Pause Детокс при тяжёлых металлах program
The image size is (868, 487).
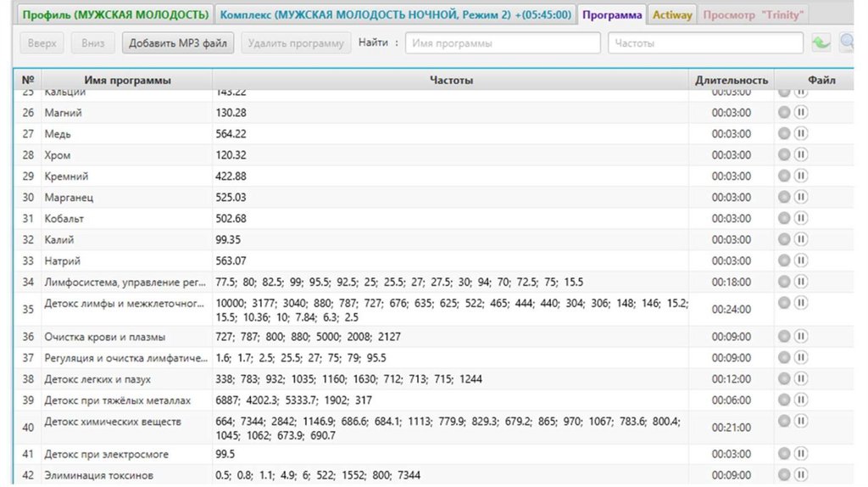(800, 400)
